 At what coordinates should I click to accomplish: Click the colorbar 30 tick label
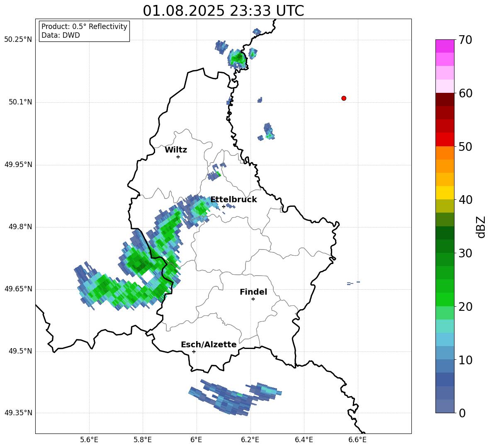pos(465,253)
